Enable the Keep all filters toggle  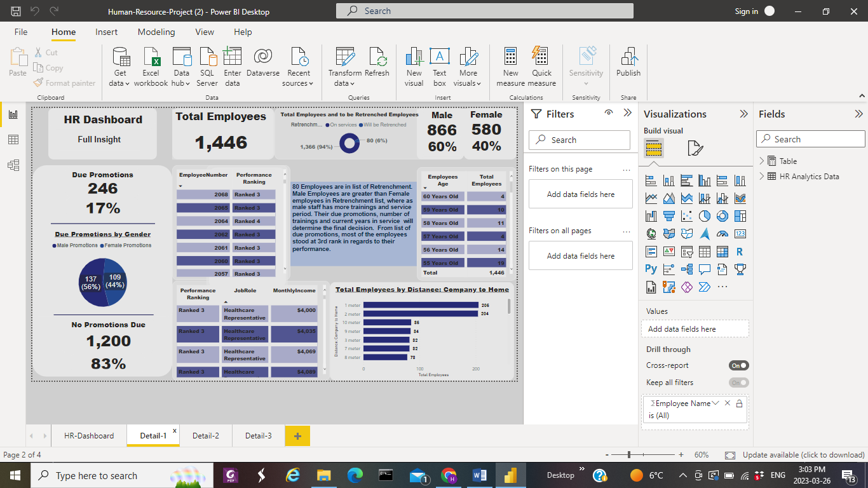coord(739,383)
